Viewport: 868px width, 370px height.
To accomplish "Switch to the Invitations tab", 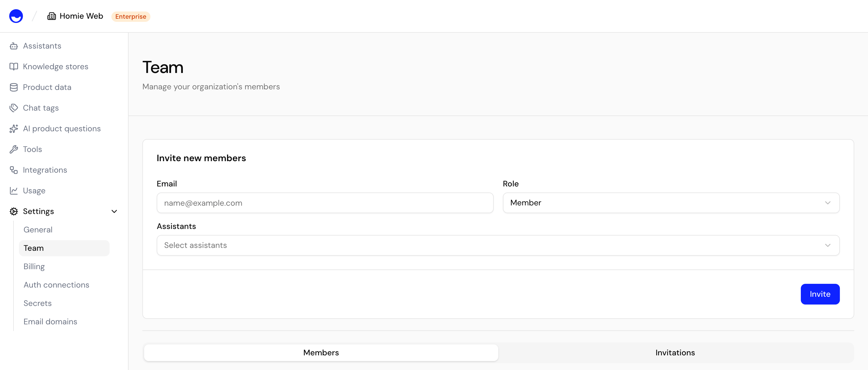I will [x=675, y=352].
